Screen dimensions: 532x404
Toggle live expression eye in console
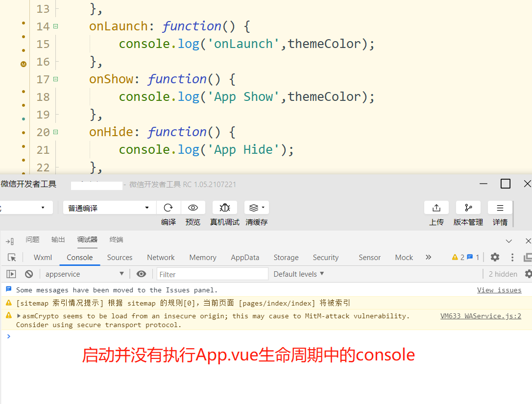tap(141, 274)
